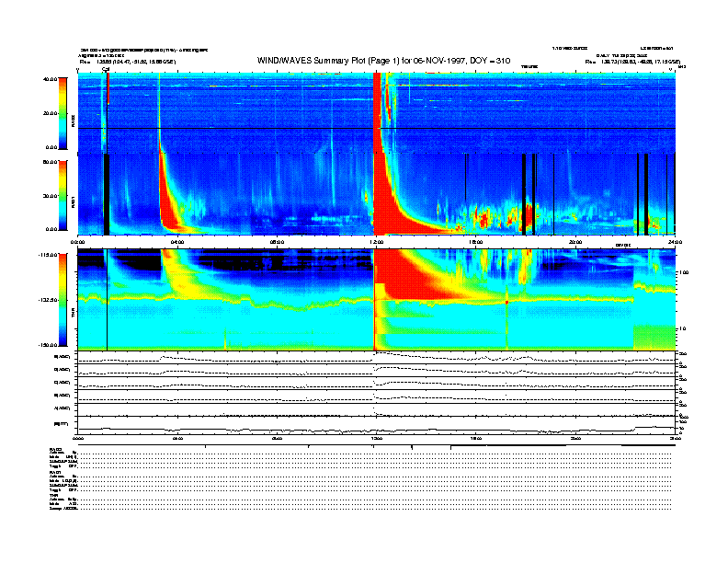The width and height of the screenshot is (728, 563).
Task: Click 00:00 tick label below RAD1 spectrogram
Action: click(x=77, y=242)
